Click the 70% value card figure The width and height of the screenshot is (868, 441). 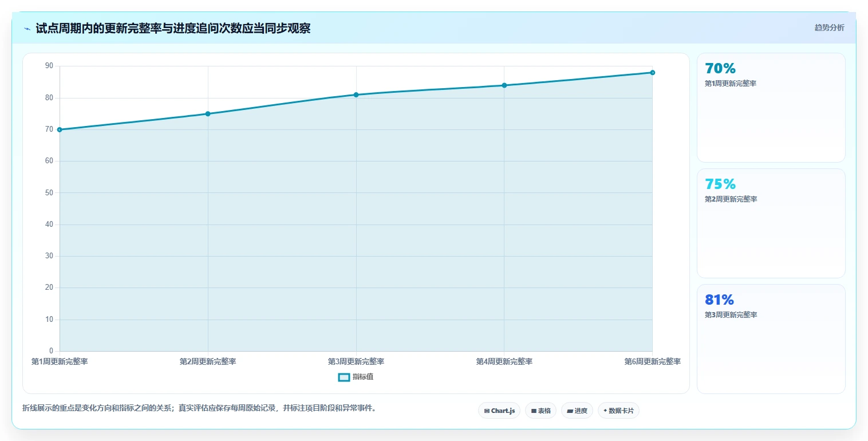[x=720, y=69]
